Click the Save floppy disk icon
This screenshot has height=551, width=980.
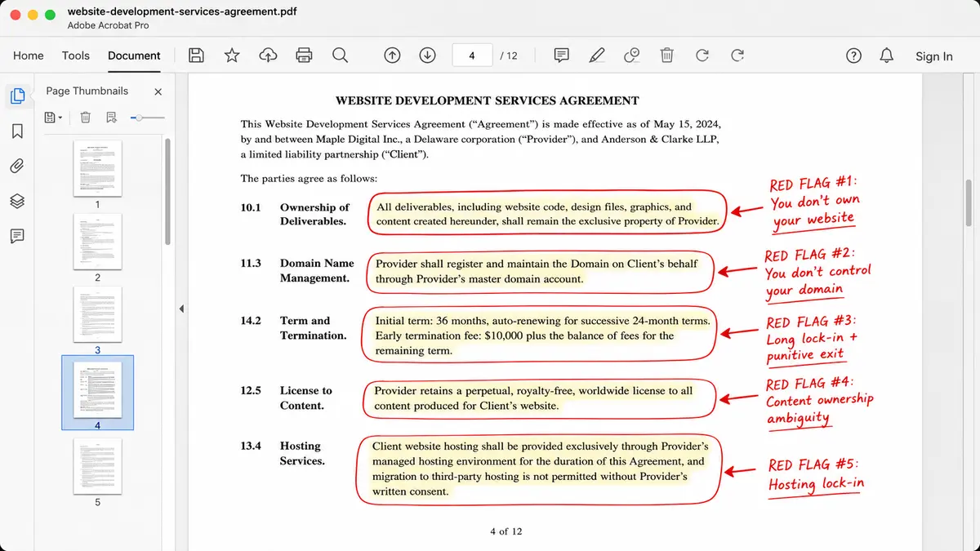click(x=196, y=56)
